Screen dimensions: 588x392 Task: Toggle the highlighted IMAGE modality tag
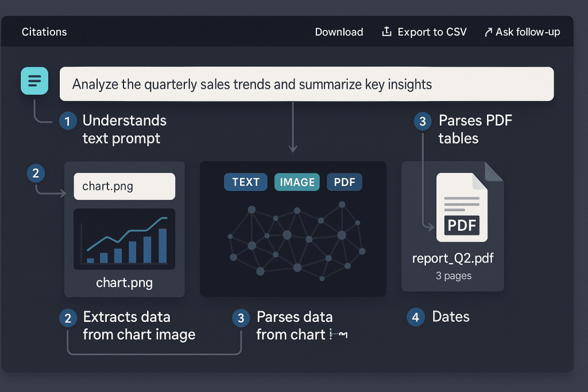click(x=297, y=183)
